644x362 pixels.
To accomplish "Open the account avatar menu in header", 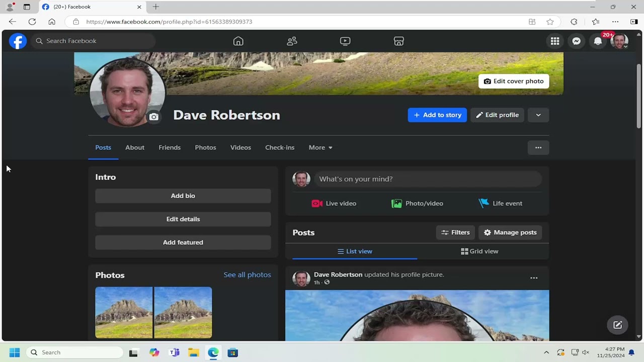I will point(619,41).
